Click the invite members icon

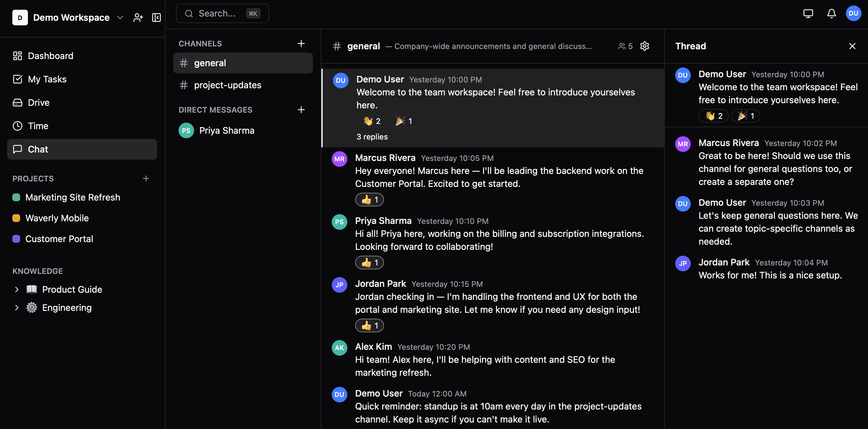(138, 18)
